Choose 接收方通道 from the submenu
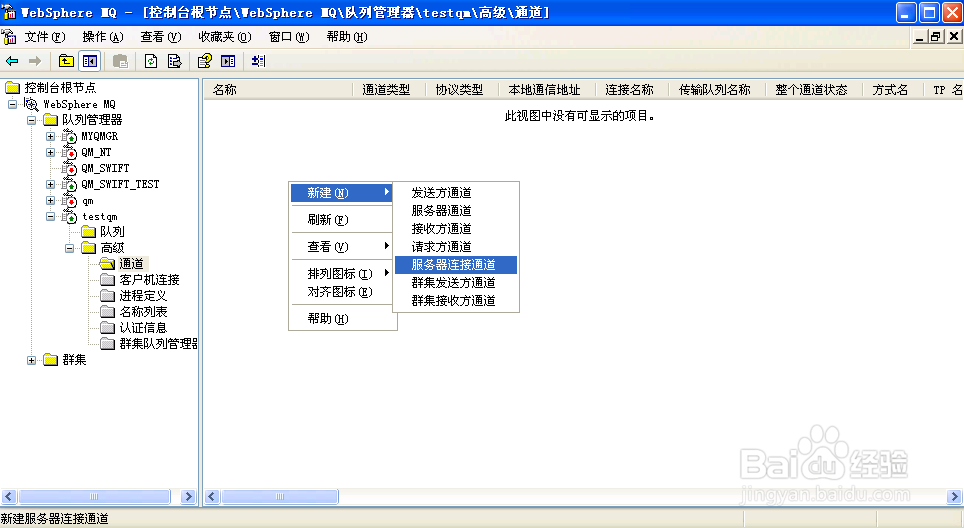 [456, 228]
